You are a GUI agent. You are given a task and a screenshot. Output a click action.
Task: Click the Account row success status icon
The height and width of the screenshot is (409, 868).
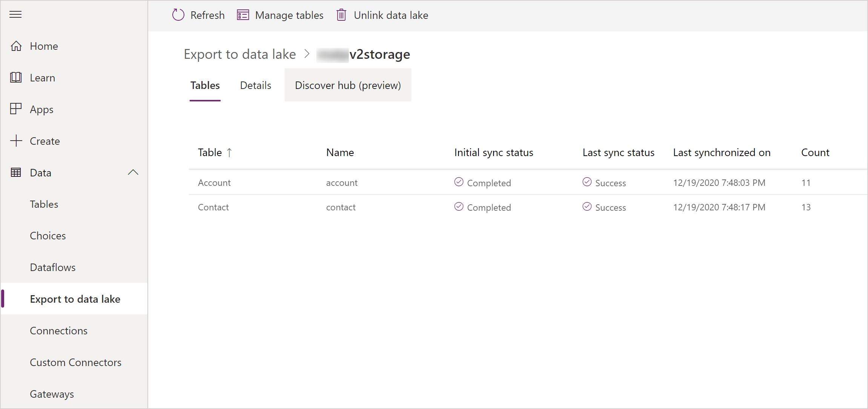click(x=586, y=182)
